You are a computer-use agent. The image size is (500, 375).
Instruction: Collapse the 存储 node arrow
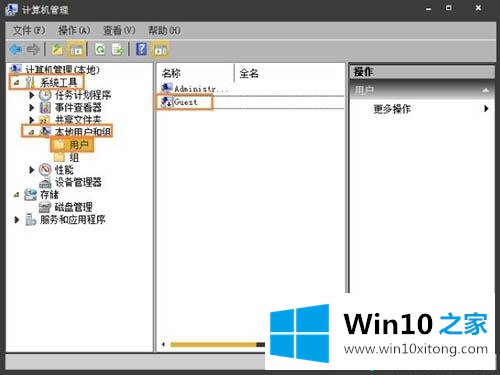click(x=17, y=195)
